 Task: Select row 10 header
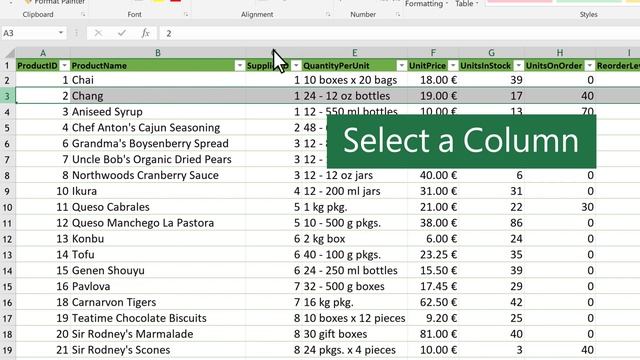pos(7,207)
